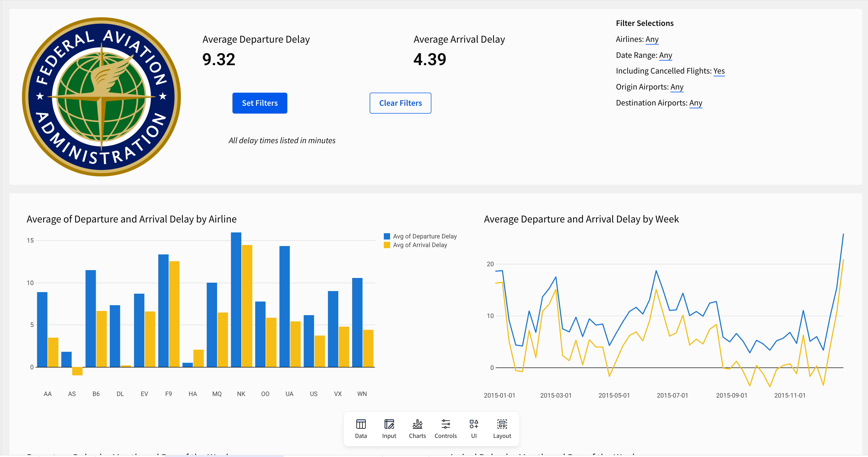The width and height of the screenshot is (868, 457).
Task: Click the UA blue departure delay bar
Action: 284,306
